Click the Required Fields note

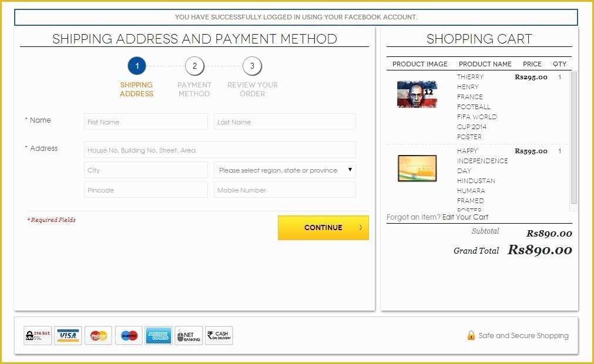coord(52,220)
